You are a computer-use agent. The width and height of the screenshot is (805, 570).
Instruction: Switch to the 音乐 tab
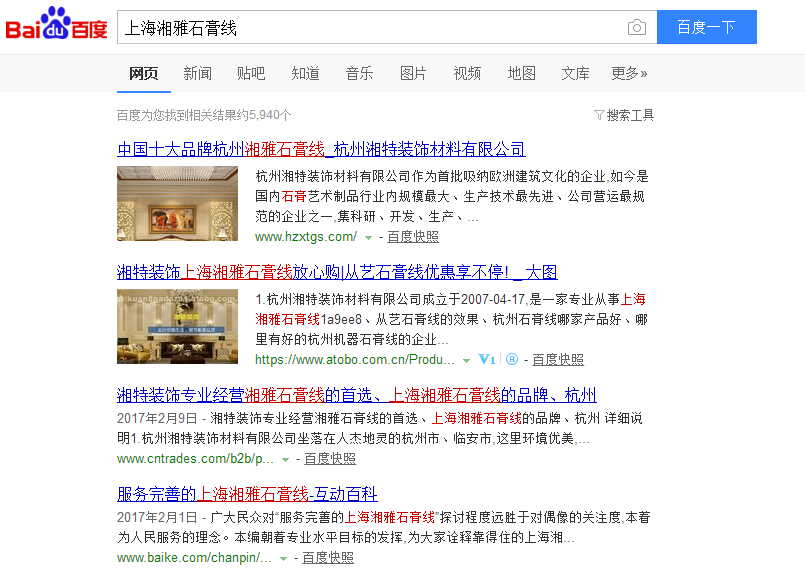(x=359, y=73)
